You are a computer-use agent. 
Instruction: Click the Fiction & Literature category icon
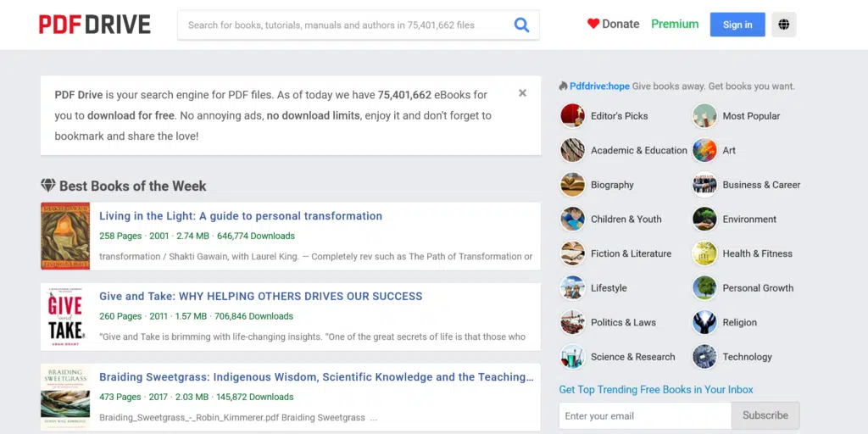pyautogui.click(x=572, y=253)
